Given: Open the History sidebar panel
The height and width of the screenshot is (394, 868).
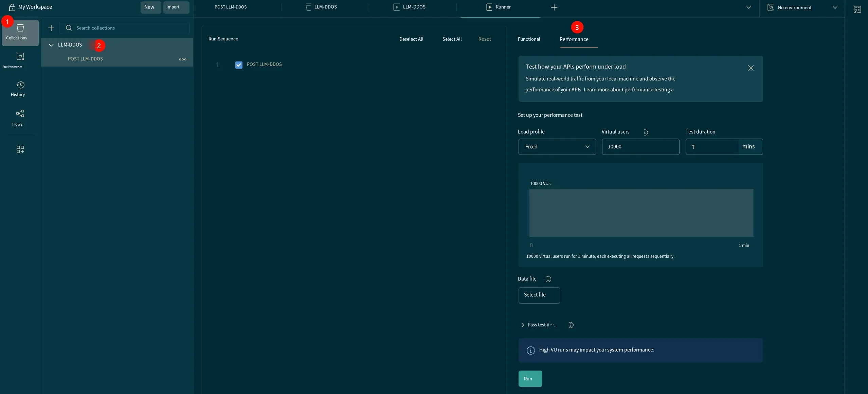Looking at the screenshot, I should [20, 89].
